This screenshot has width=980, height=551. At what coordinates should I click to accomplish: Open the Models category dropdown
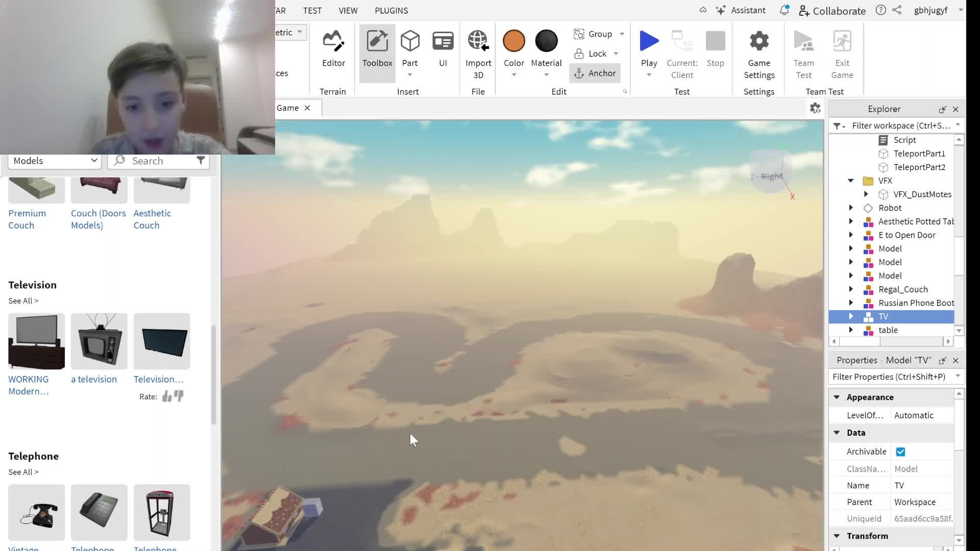[x=55, y=161]
